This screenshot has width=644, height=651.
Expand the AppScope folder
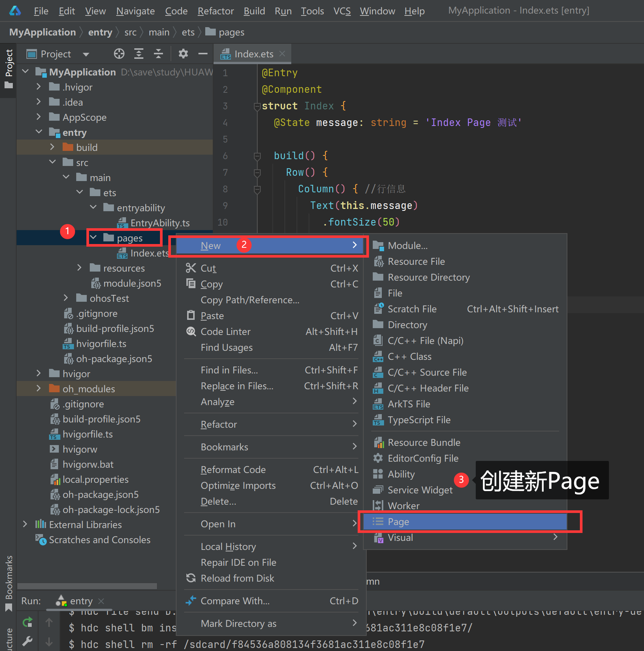38,117
